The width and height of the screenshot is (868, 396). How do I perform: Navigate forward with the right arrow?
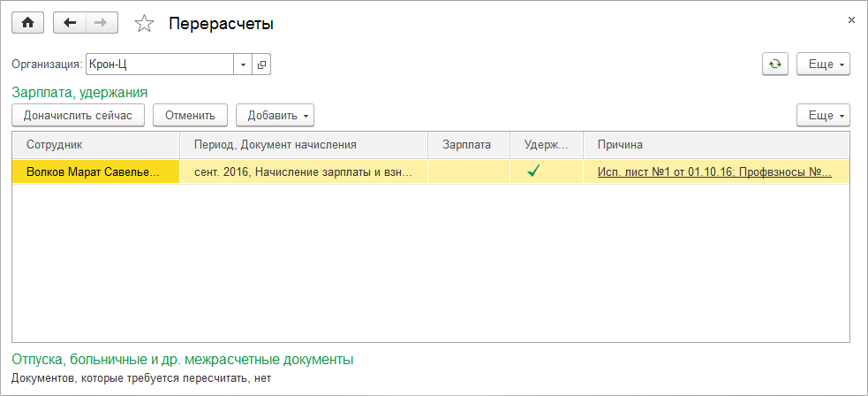click(102, 23)
